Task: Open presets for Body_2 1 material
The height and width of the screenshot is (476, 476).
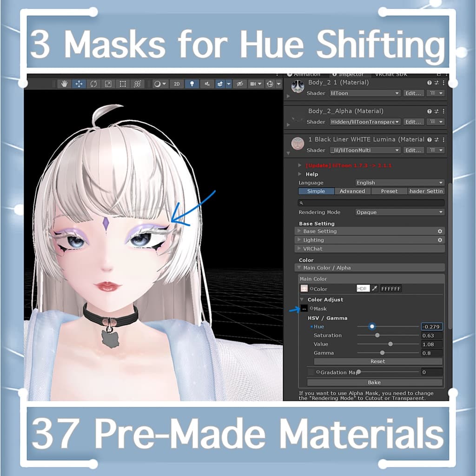Action: point(436,83)
